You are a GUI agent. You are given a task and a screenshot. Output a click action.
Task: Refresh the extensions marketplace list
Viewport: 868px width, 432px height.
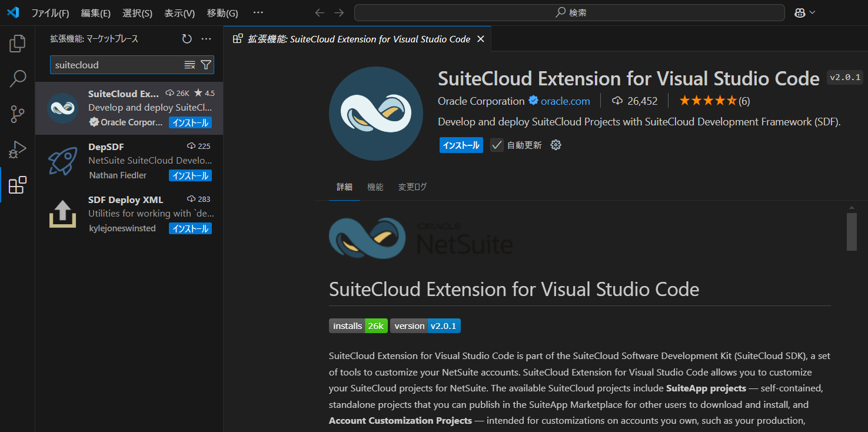(x=187, y=39)
